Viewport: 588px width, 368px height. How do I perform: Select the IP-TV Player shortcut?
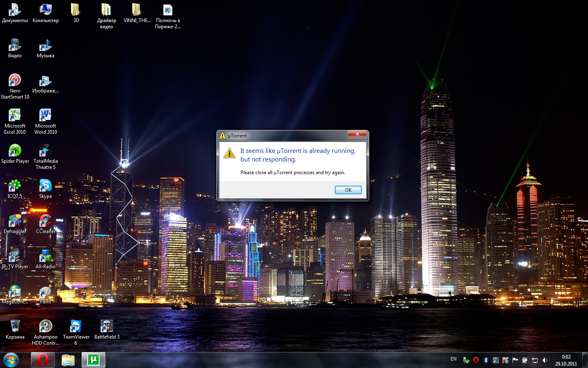click(x=15, y=259)
